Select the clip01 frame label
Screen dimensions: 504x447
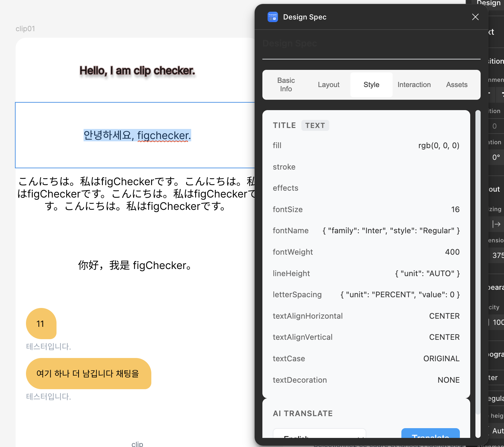click(x=25, y=29)
